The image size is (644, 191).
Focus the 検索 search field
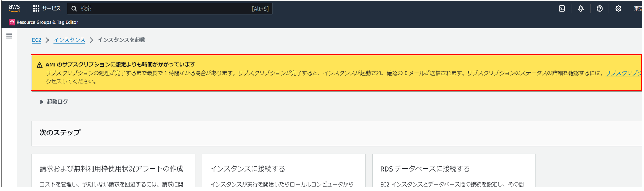coord(169,9)
